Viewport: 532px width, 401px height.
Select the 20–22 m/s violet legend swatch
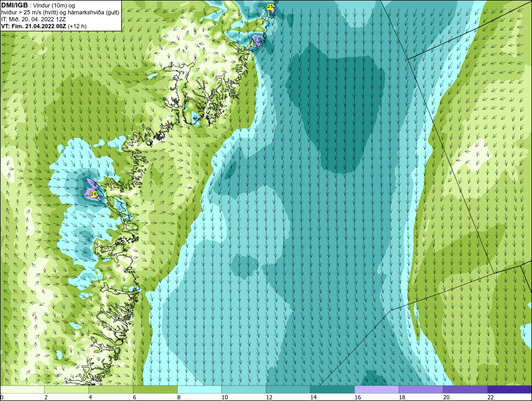[465, 389]
